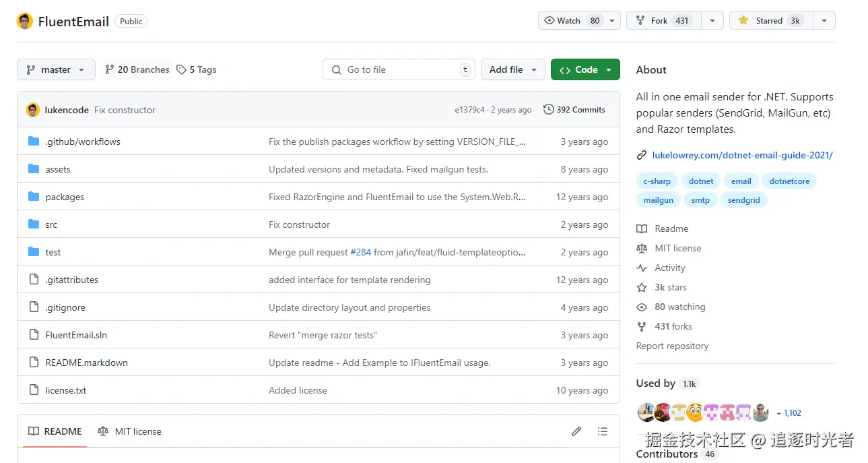Click the license.txt file icon

34,390
